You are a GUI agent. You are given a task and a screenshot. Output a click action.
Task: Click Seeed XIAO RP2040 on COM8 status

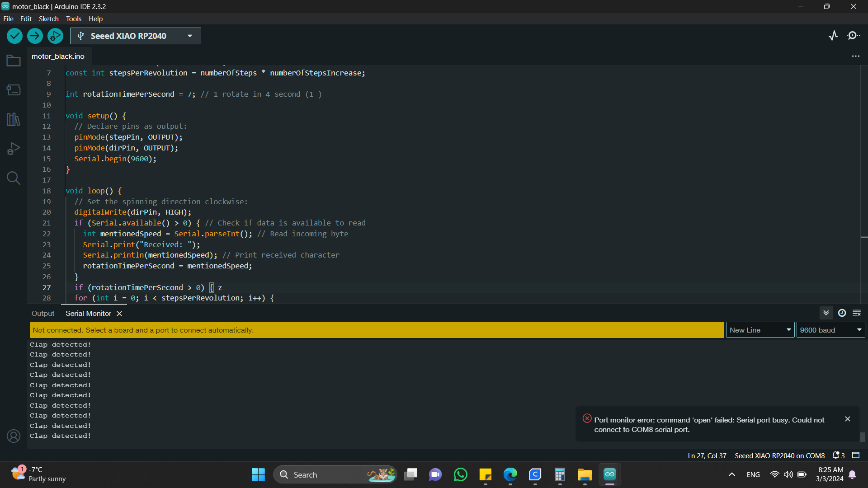point(779,455)
